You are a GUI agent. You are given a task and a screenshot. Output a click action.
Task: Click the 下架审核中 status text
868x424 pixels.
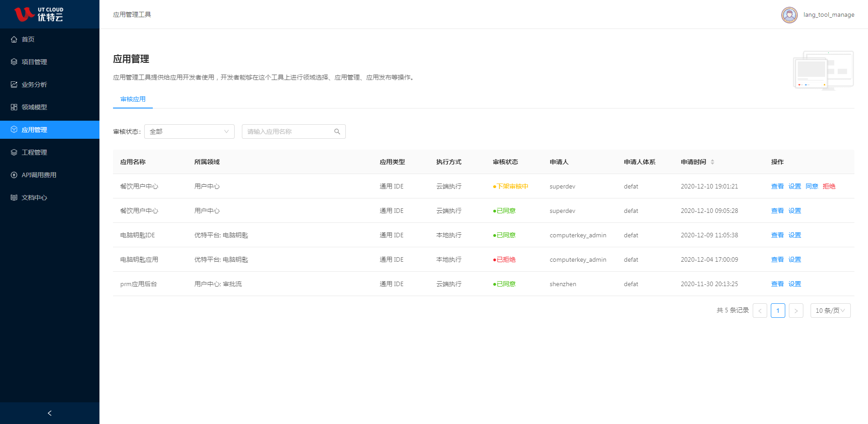(513, 186)
